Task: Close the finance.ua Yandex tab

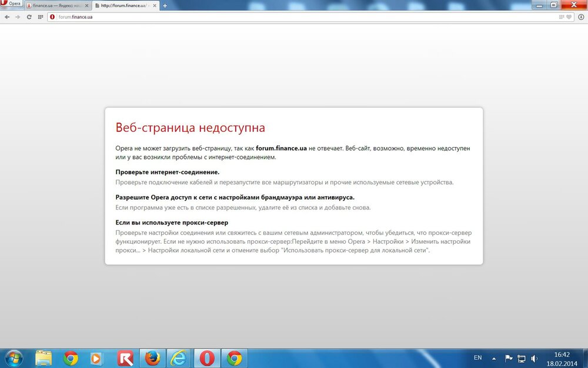Action: (88, 5)
